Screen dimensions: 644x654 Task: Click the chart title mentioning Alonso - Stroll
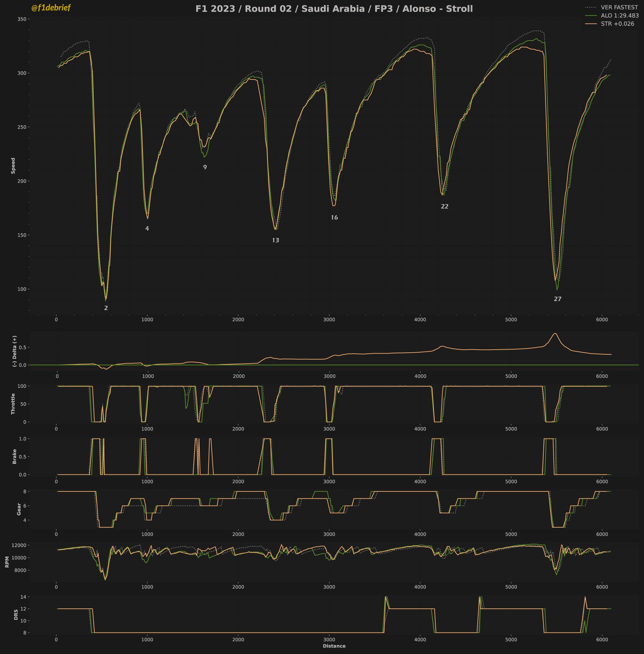coord(334,9)
